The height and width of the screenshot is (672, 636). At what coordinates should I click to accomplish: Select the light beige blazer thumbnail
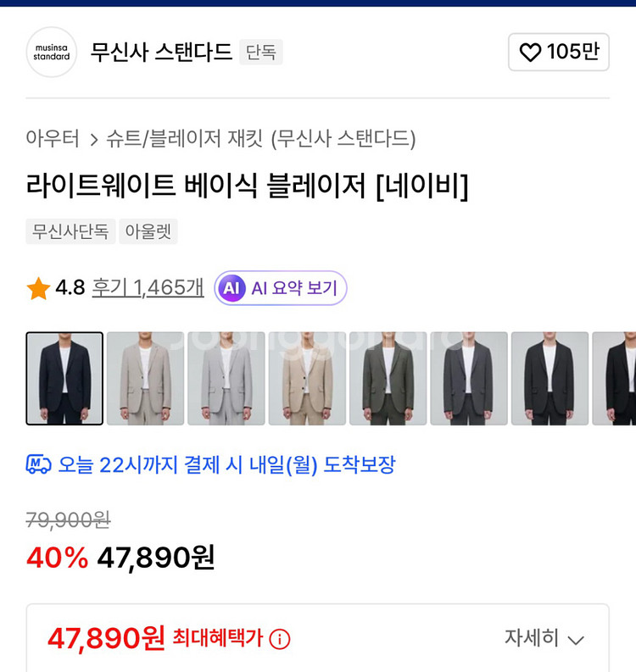145,378
